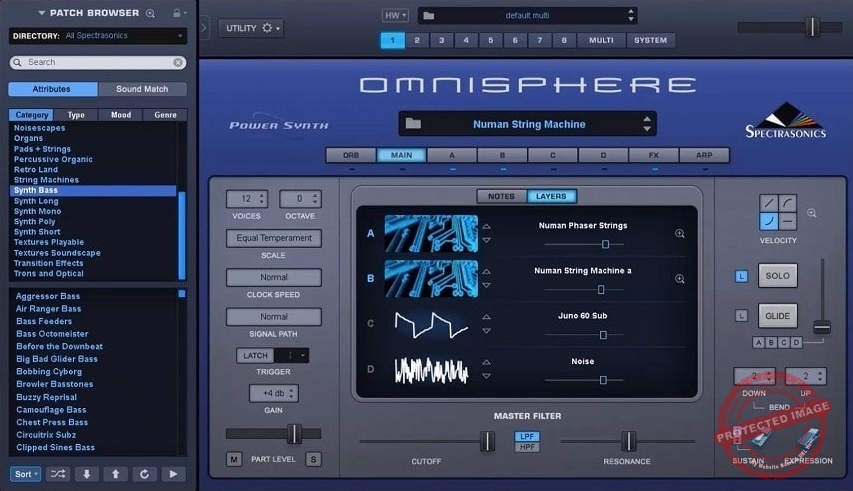Open the Equal Temperament scale dropdown
The height and width of the screenshot is (491, 853).
(274, 238)
